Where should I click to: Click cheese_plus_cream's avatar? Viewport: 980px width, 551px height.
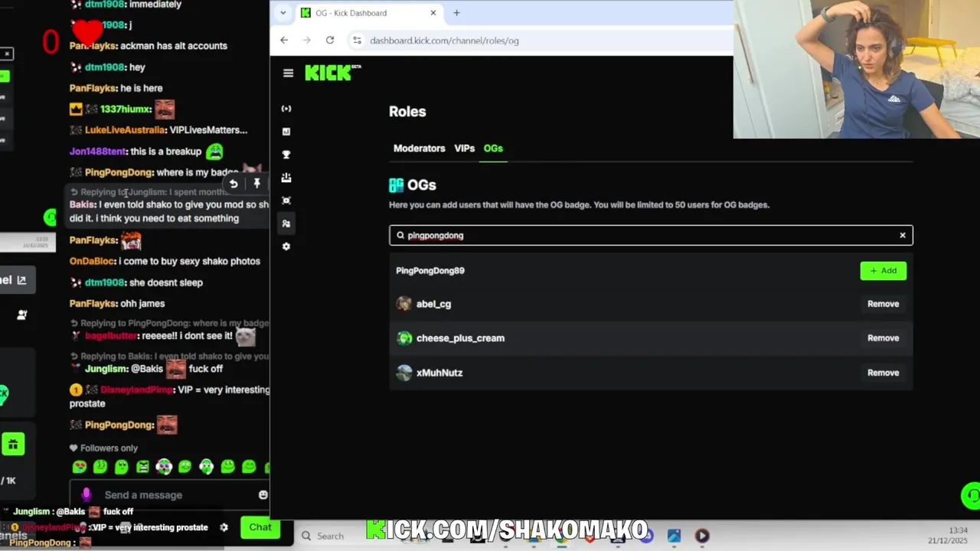404,338
